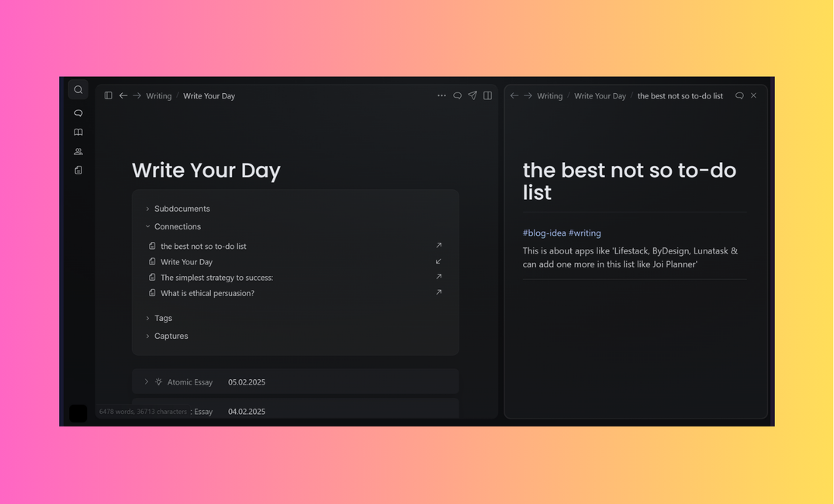Open 'What is ethical persuasion?' connection
Screen dimensions: 834x504
[207, 293]
